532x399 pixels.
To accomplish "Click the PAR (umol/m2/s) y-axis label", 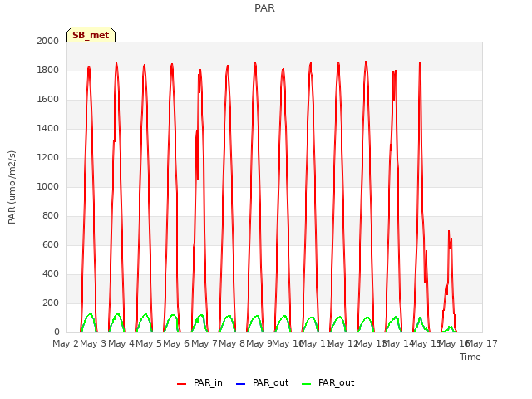I will click(x=12, y=187).
